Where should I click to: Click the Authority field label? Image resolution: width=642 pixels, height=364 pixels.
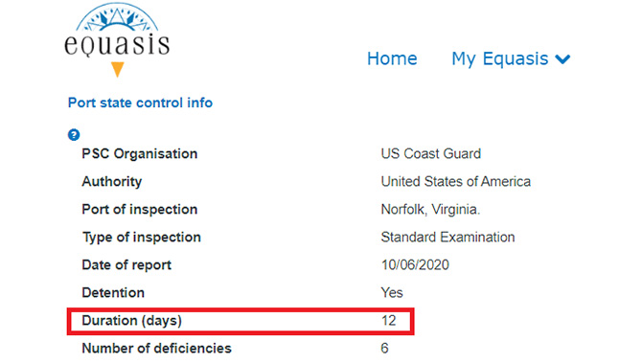(x=112, y=181)
